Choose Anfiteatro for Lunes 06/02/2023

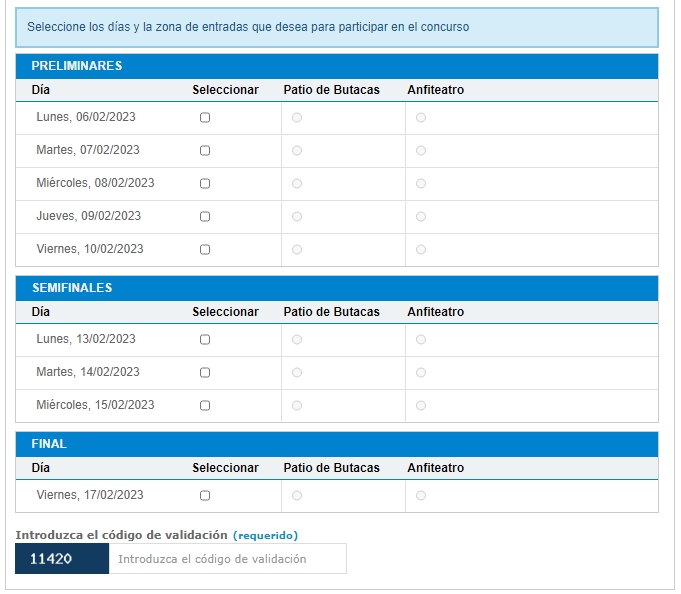tap(421, 118)
